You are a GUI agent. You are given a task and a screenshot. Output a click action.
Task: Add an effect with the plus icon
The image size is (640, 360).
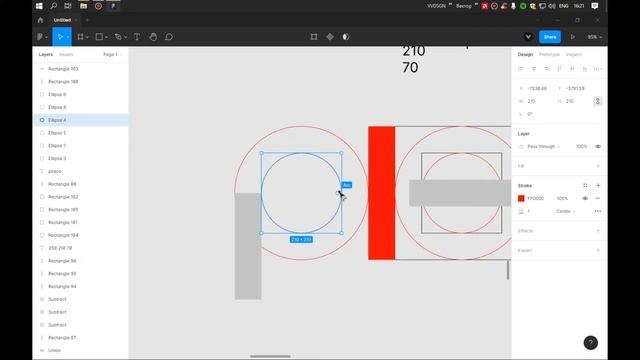tap(598, 231)
